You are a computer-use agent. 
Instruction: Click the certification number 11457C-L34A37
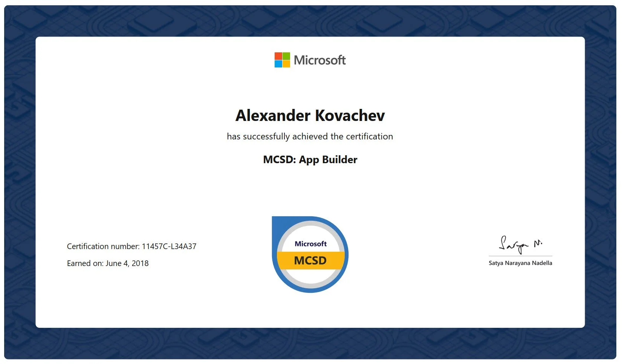click(x=132, y=246)
